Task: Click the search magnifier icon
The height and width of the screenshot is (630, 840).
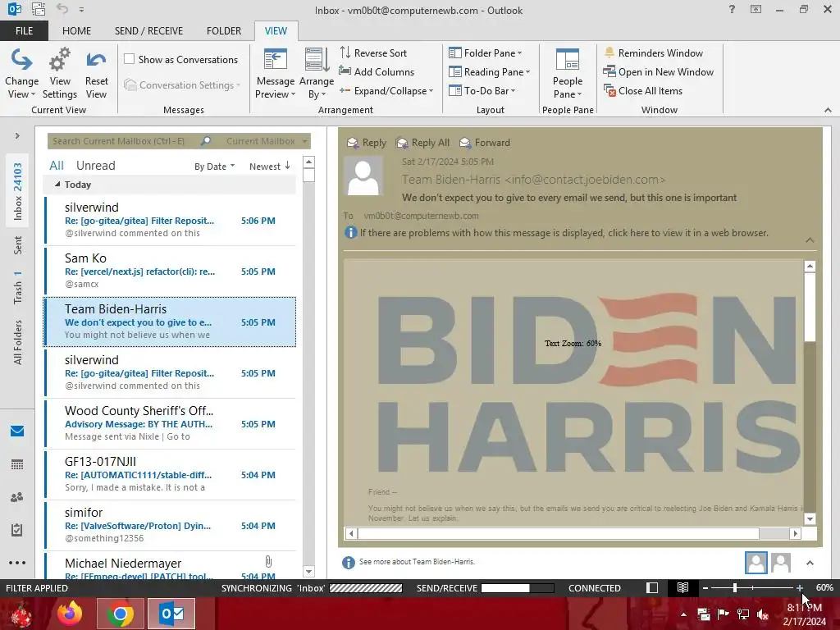Action: [x=206, y=141]
